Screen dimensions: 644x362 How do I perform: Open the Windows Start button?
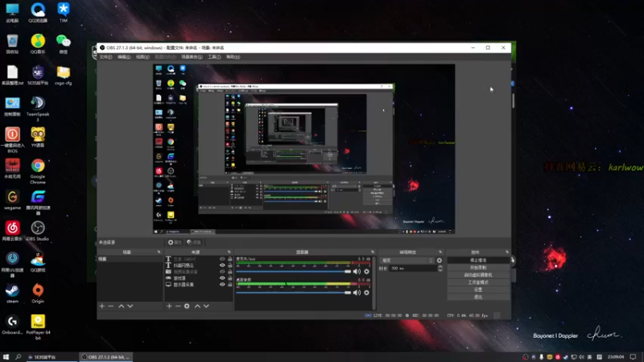6,357
